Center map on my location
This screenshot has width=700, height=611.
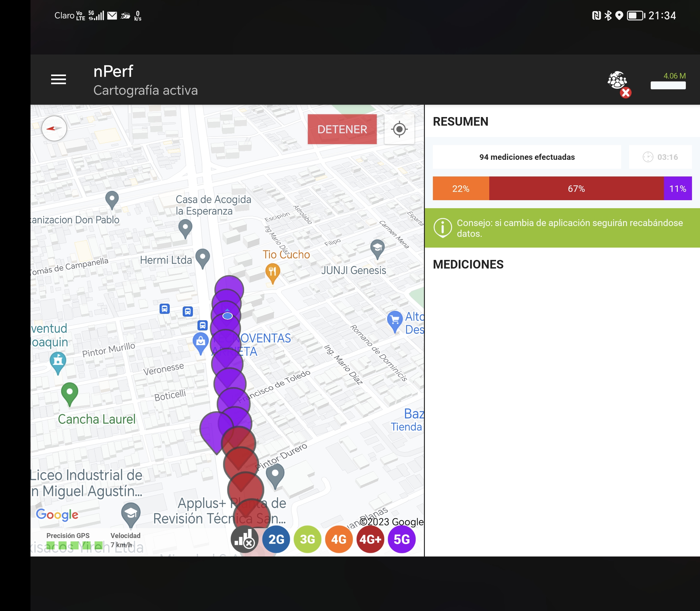399,129
